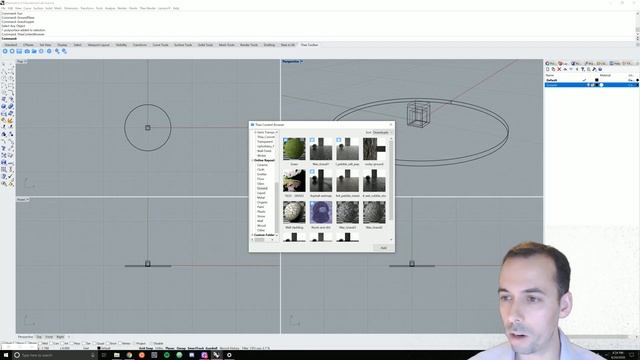Select Metal in the Online Repository tree
The image size is (640, 360).
[x=261, y=198]
